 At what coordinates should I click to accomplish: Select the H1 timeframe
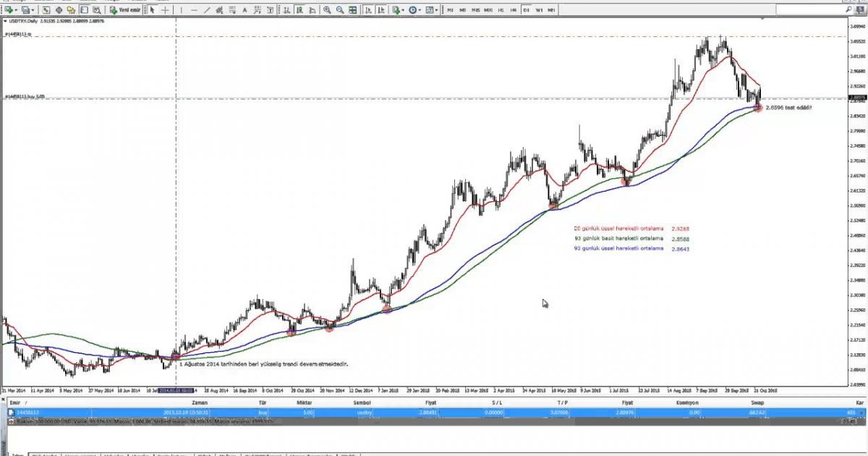click(501, 10)
